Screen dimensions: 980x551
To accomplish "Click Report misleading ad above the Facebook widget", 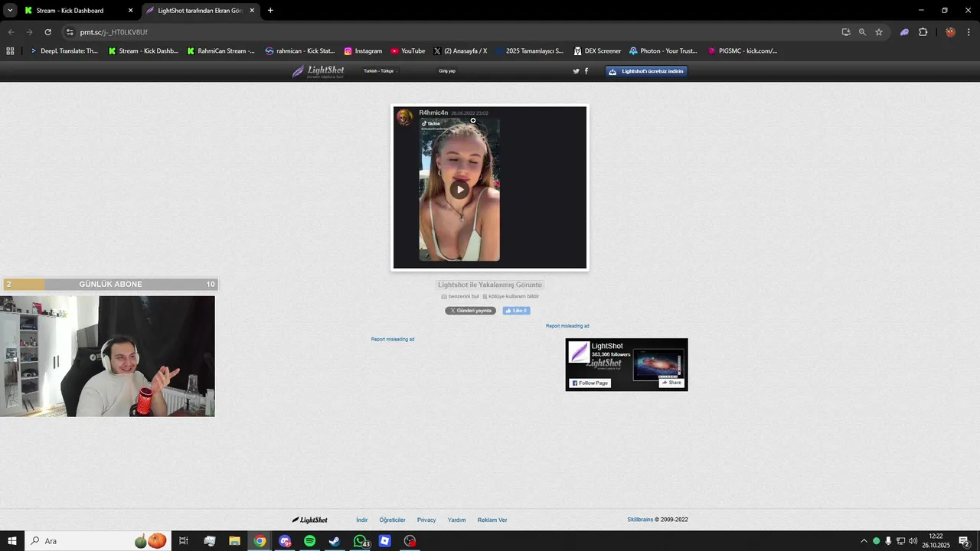I will click(567, 326).
